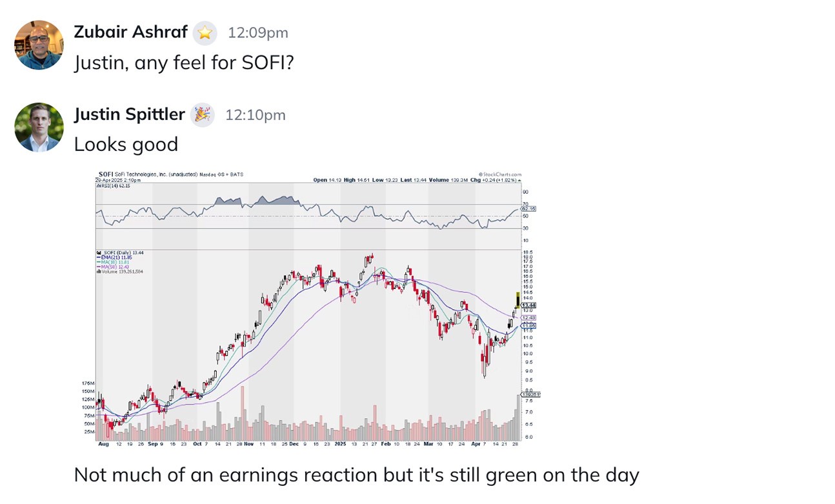Click the "Looks good" message text

point(126,145)
